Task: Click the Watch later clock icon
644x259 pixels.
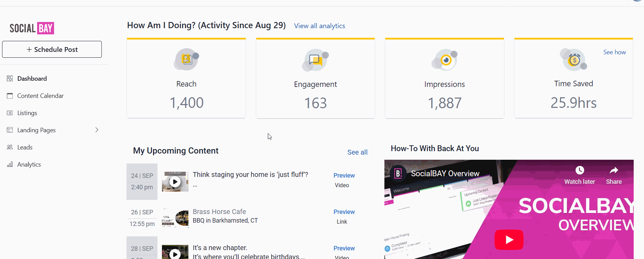Action: 580,170
